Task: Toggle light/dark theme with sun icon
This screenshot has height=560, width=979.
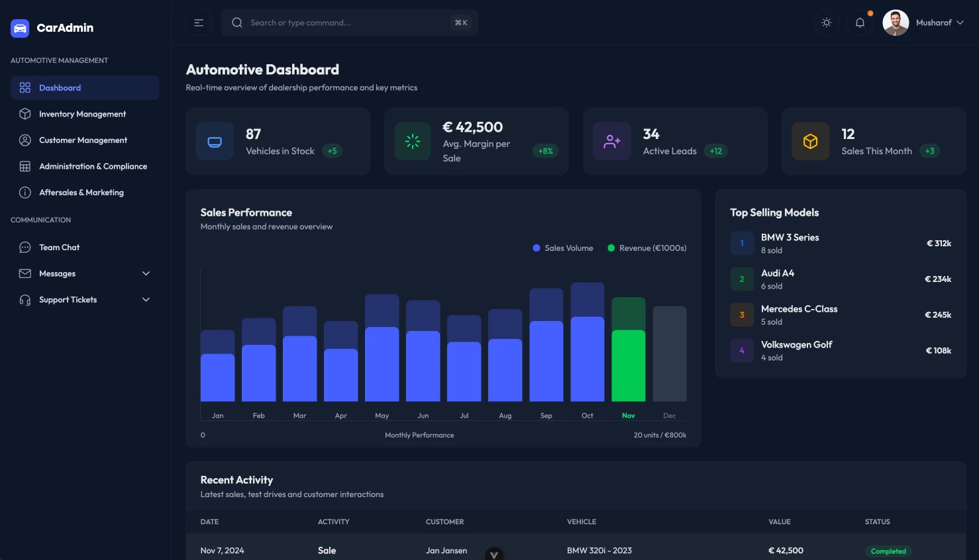Action: [827, 23]
